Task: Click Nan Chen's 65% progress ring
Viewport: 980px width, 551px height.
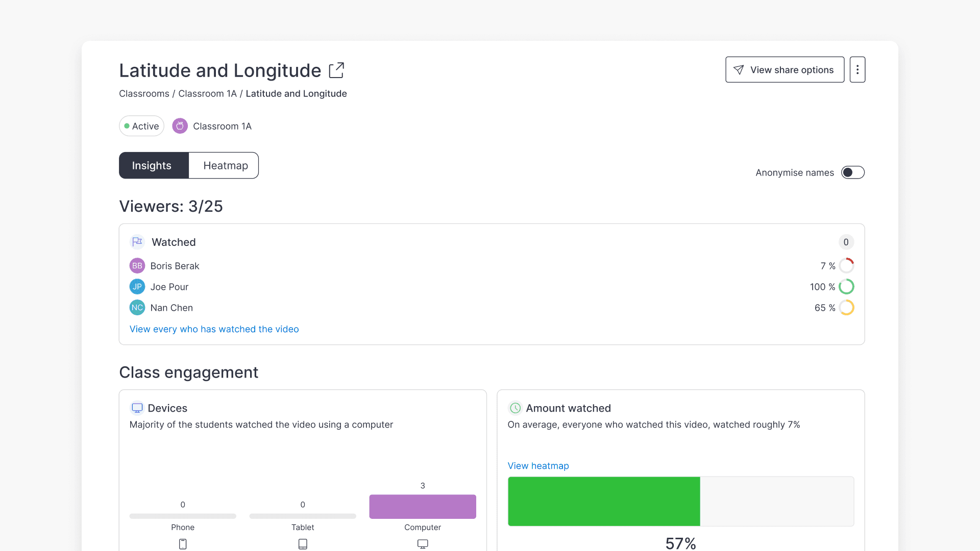Action: 846,308
